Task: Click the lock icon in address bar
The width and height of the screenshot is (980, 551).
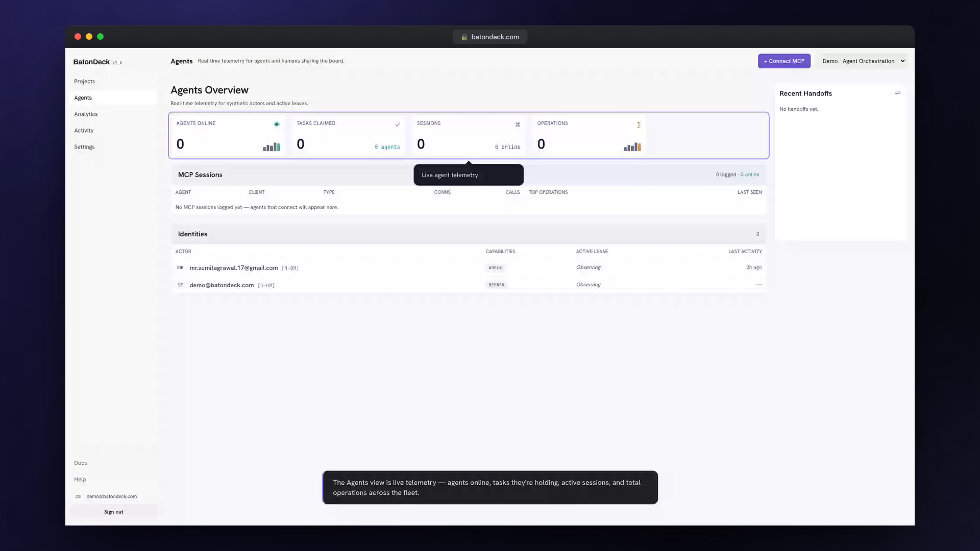Action: [x=464, y=37]
